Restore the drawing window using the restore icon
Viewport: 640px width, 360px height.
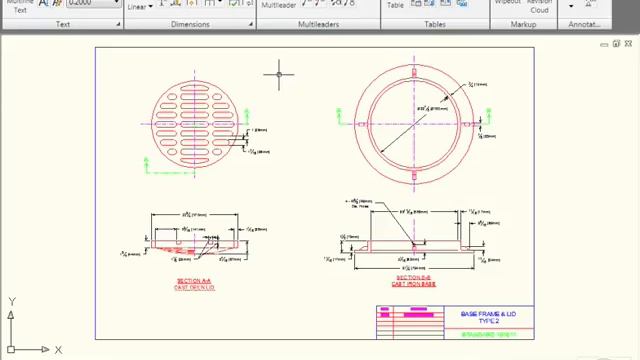pos(616,43)
